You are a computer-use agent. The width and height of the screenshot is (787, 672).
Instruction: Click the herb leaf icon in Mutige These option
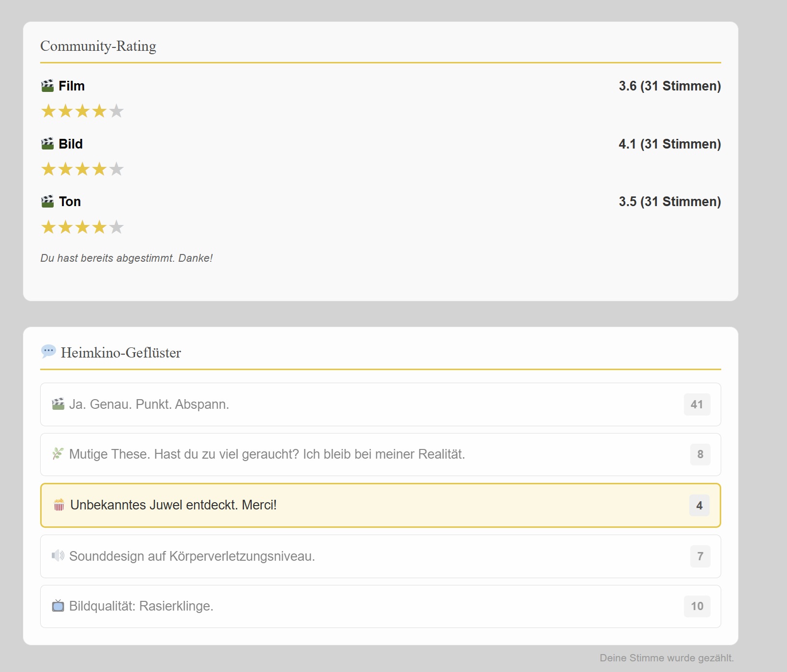coord(58,453)
